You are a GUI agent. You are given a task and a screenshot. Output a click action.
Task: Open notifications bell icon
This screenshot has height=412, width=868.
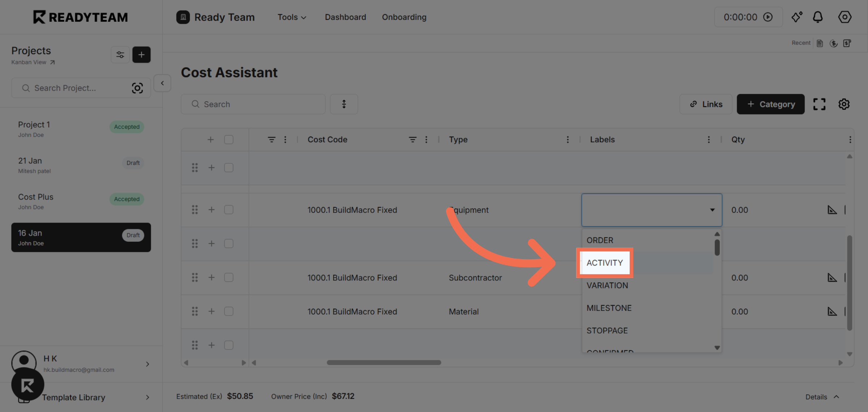(x=818, y=17)
